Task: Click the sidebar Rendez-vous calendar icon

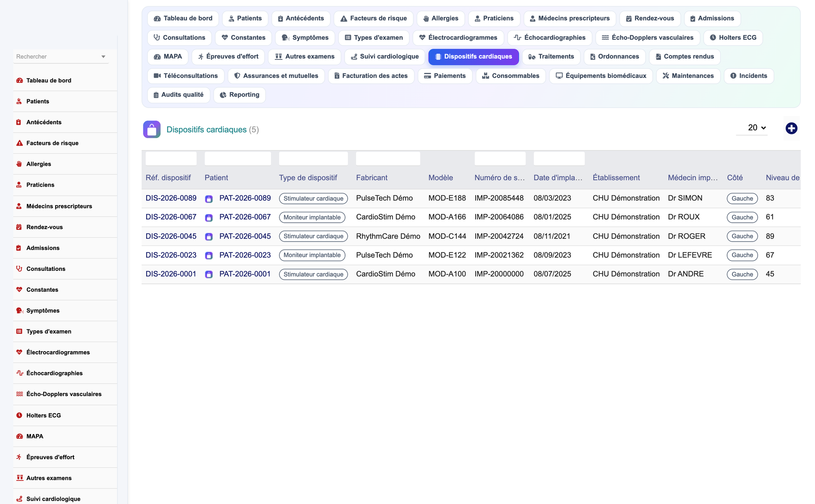Action: click(x=19, y=227)
